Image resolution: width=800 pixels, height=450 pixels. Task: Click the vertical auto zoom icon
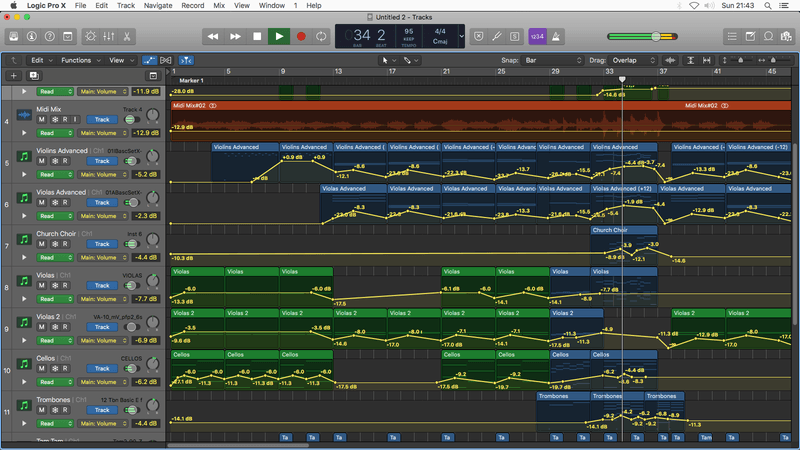690,60
